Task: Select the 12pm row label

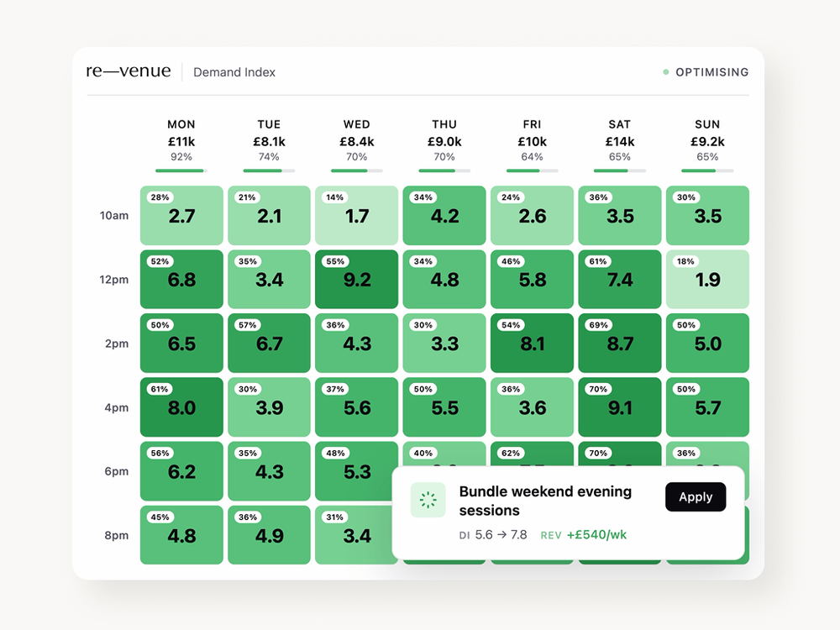Action: [114, 279]
